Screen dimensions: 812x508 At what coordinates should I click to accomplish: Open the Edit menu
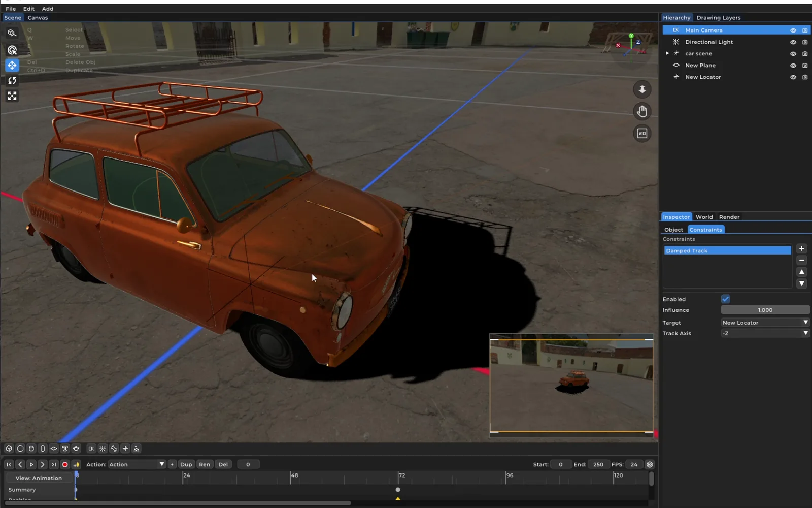pyautogui.click(x=29, y=9)
